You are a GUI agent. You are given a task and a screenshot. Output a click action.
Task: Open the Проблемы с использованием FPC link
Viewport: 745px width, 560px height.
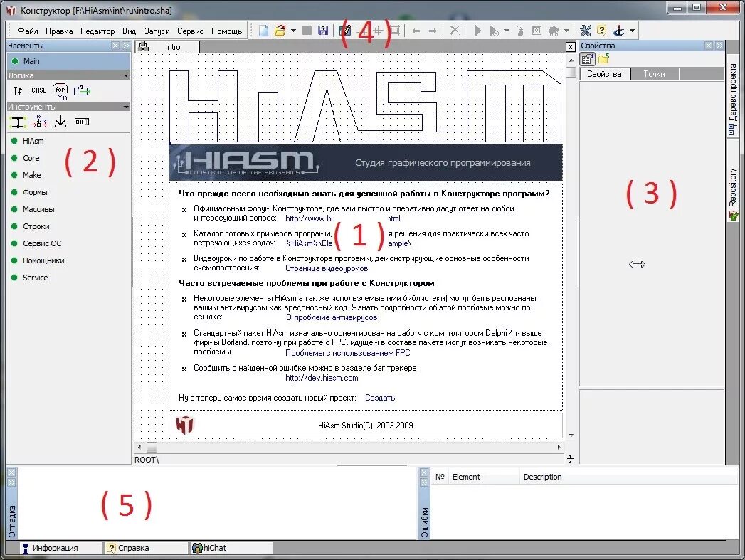[347, 353]
